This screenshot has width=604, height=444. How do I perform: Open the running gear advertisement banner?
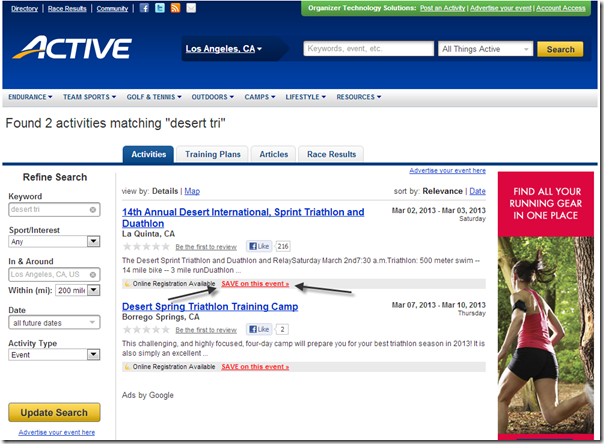pyautogui.click(x=545, y=306)
